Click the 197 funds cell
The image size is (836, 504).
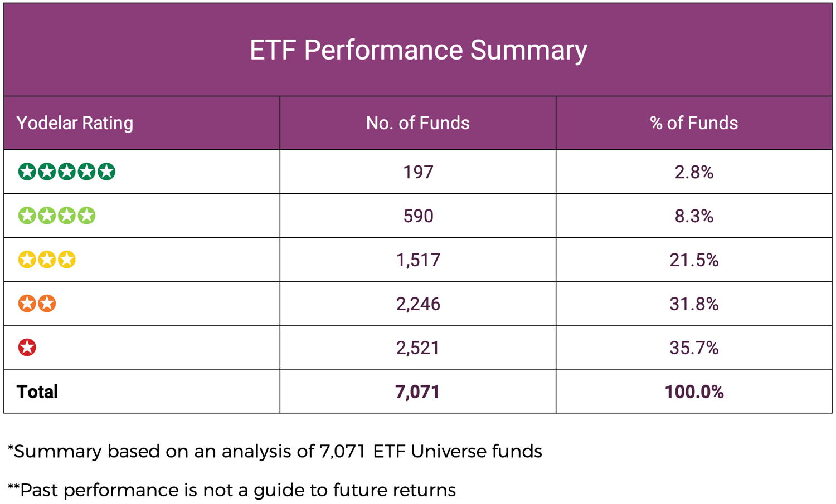coord(418,172)
